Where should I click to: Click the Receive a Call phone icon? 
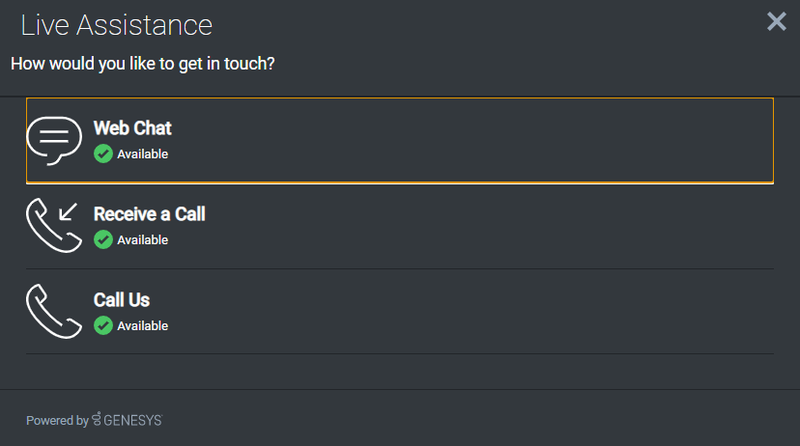tap(54, 225)
